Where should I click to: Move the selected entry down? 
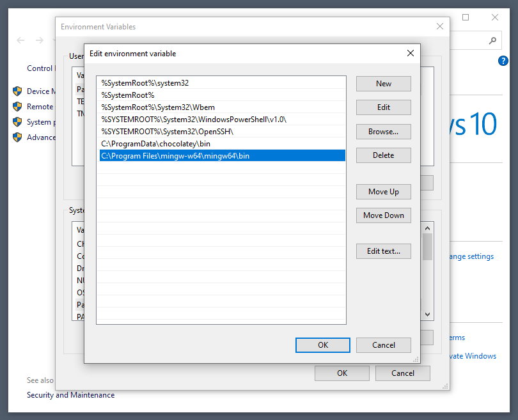coord(383,215)
